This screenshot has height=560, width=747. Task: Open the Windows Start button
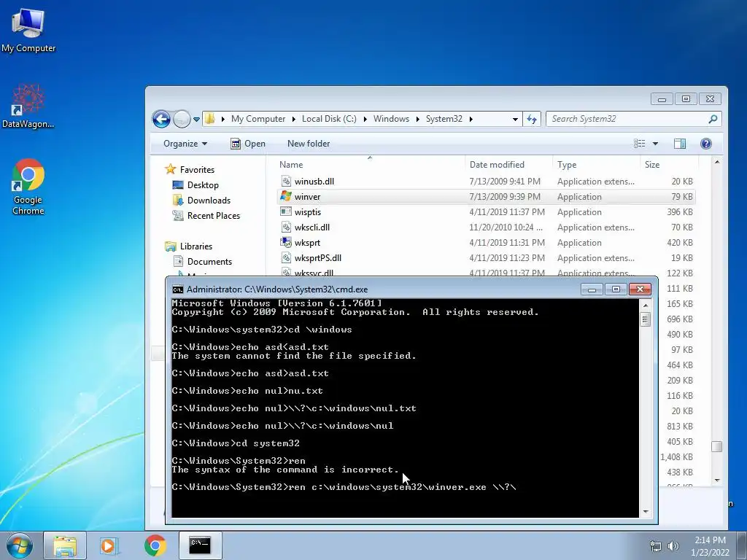tap(20, 545)
